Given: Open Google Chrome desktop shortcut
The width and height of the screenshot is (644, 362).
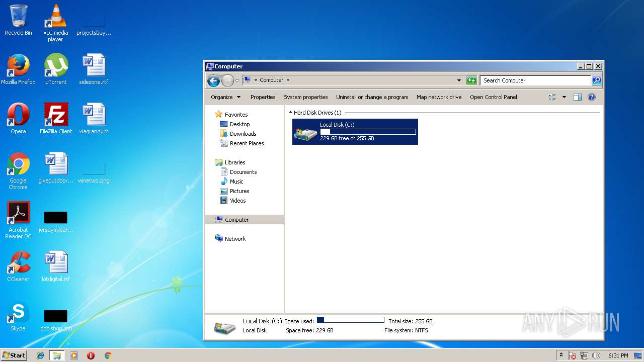Looking at the screenshot, I should click(18, 171).
